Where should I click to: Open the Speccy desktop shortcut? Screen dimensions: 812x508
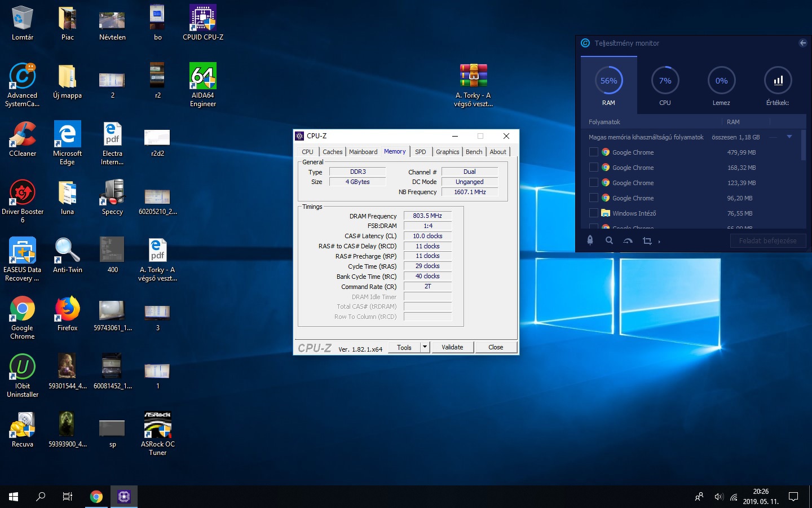coord(112,198)
